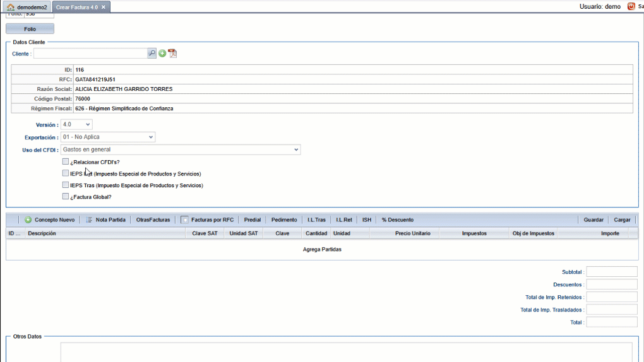The width and height of the screenshot is (644, 362).
Task: Click the magnifier search icon beside Cliente
Action: (152, 54)
